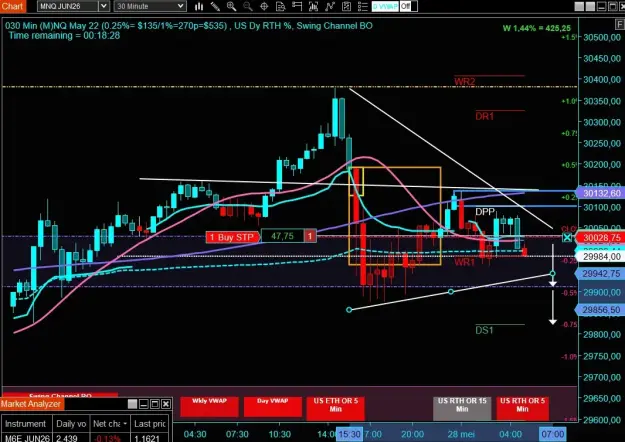Click the 15:30 highlighted time marker
625x442 pixels.
[350, 434]
